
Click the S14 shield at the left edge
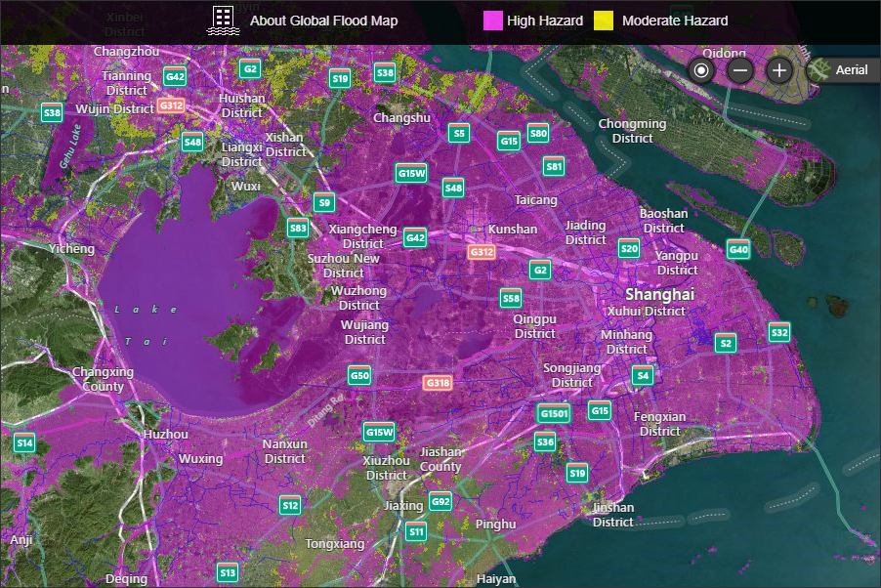[24, 443]
